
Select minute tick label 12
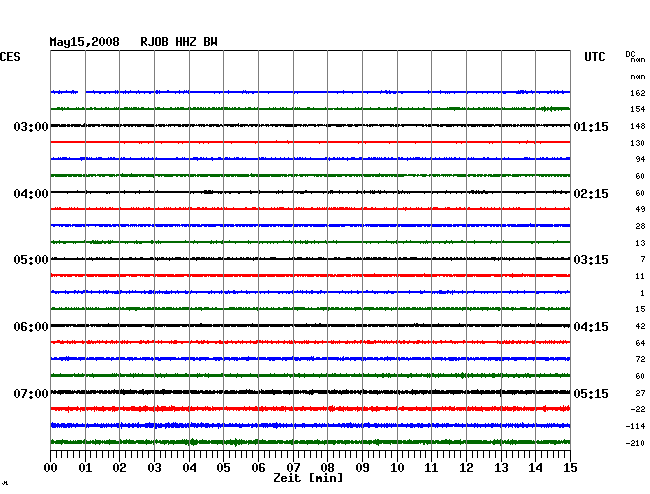[x=466, y=467]
